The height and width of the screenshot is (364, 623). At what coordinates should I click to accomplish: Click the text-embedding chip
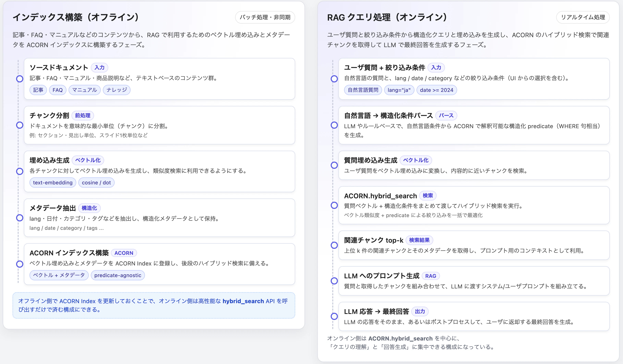coord(53,183)
